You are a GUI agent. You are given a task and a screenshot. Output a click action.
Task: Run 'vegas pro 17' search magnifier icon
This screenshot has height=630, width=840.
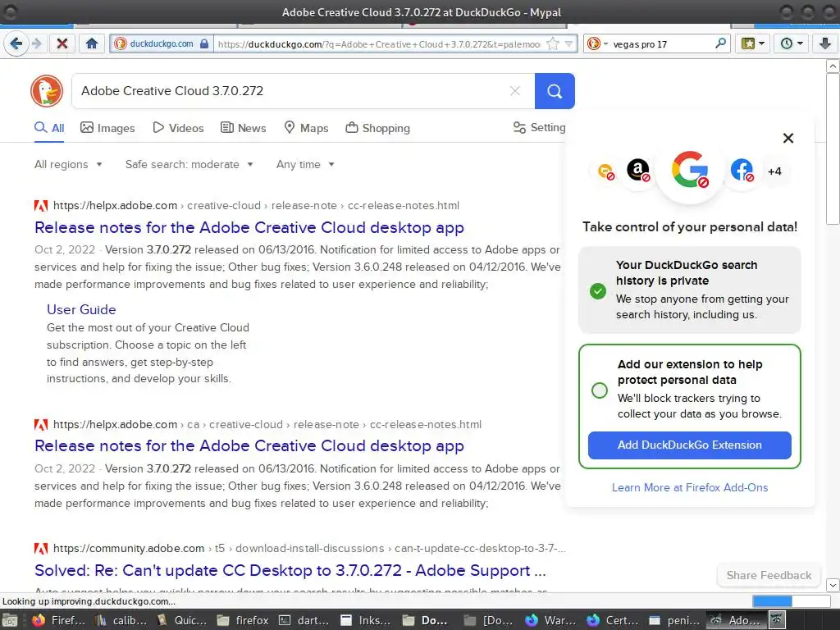click(721, 43)
